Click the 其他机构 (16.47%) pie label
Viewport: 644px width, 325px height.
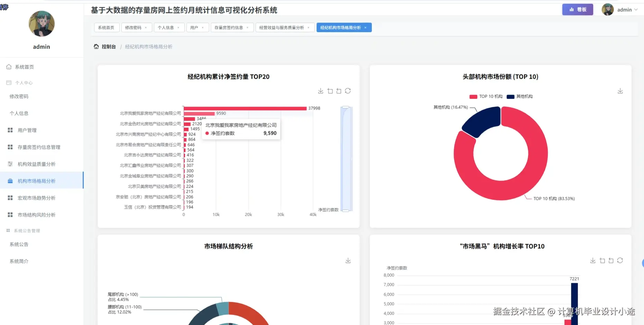click(x=451, y=107)
